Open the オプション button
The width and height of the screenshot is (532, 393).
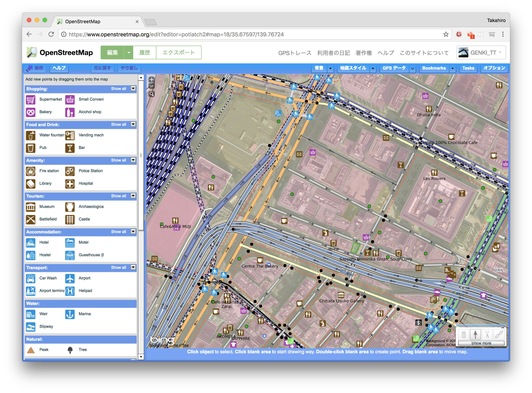(494, 68)
